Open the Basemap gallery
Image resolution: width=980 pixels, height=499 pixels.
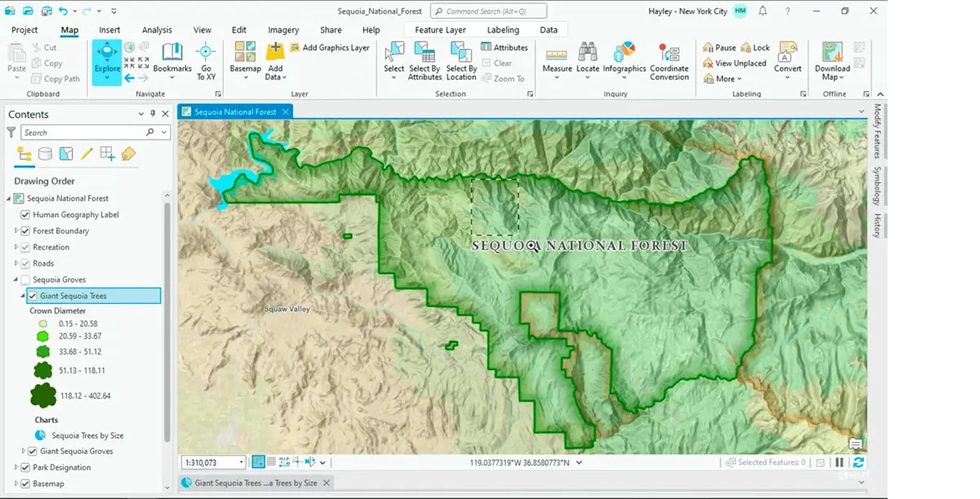[245, 60]
